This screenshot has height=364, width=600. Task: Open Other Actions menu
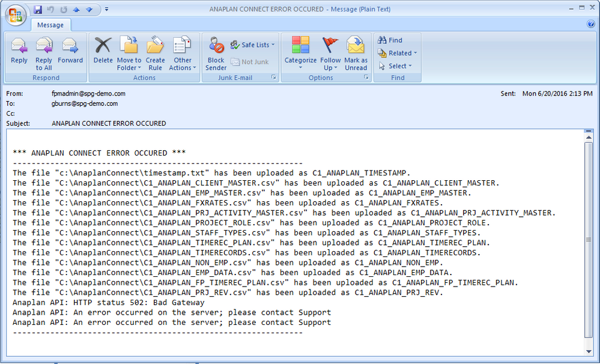point(183,53)
